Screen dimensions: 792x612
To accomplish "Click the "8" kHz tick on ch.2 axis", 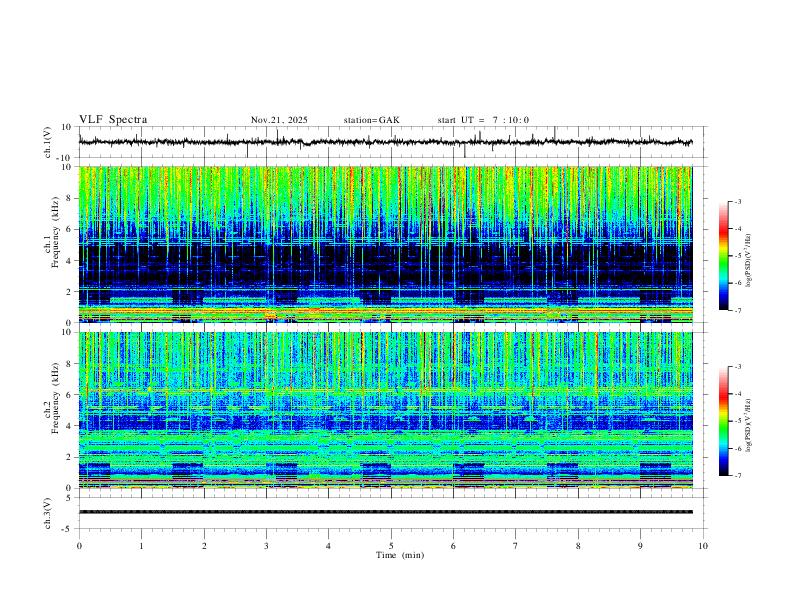I will [70, 364].
